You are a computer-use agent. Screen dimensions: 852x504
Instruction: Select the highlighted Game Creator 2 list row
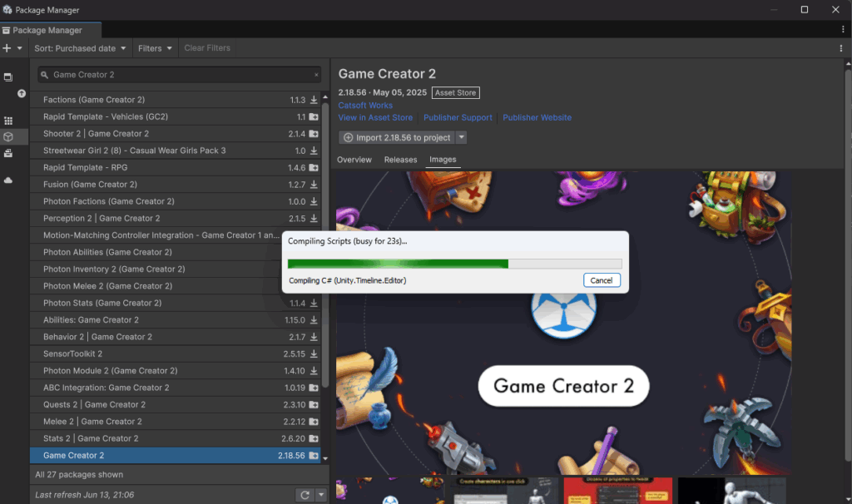click(175, 455)
